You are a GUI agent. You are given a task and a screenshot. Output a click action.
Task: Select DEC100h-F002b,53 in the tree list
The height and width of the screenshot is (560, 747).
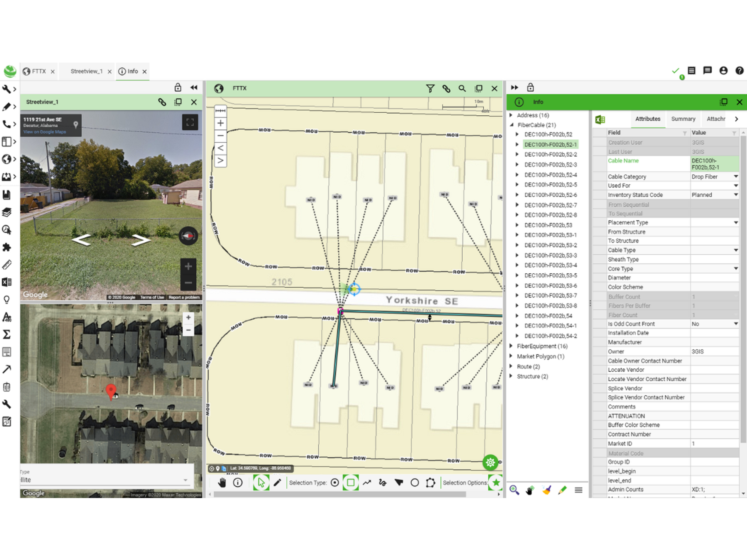pos(549,225)
